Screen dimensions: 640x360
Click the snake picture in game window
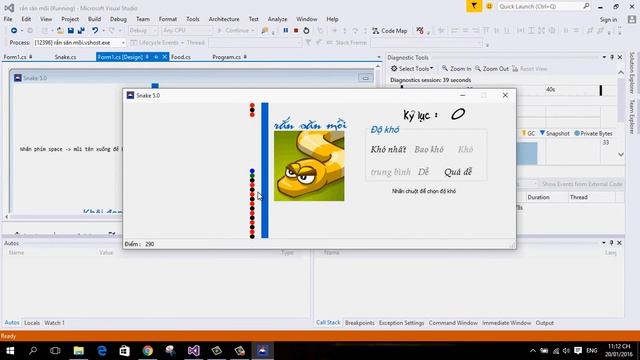tap(309, 166)
